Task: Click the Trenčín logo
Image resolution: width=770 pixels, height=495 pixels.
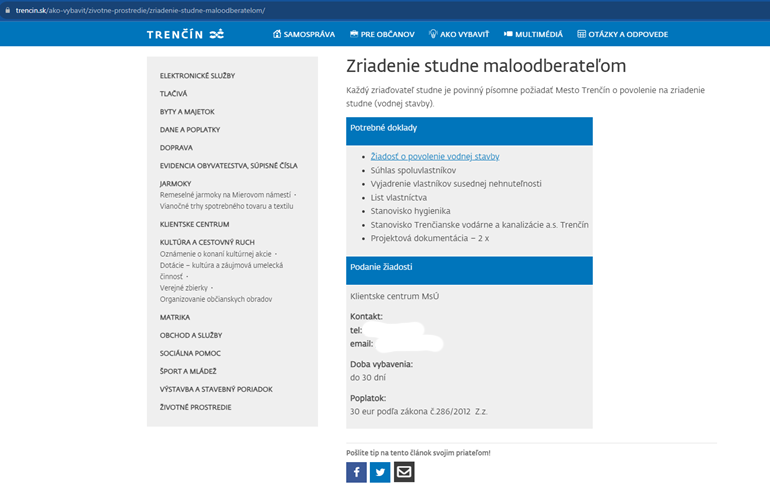Action: click(x=186, y=34)
